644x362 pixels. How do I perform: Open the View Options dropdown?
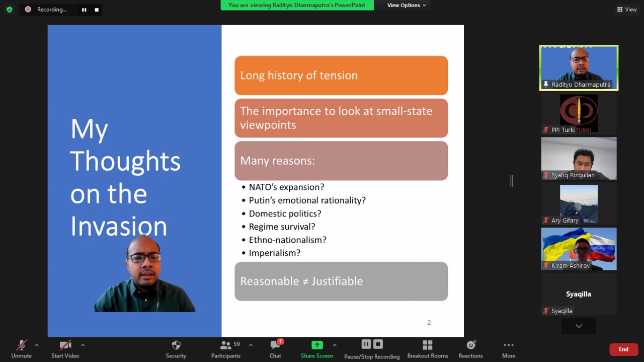point(407,5)
